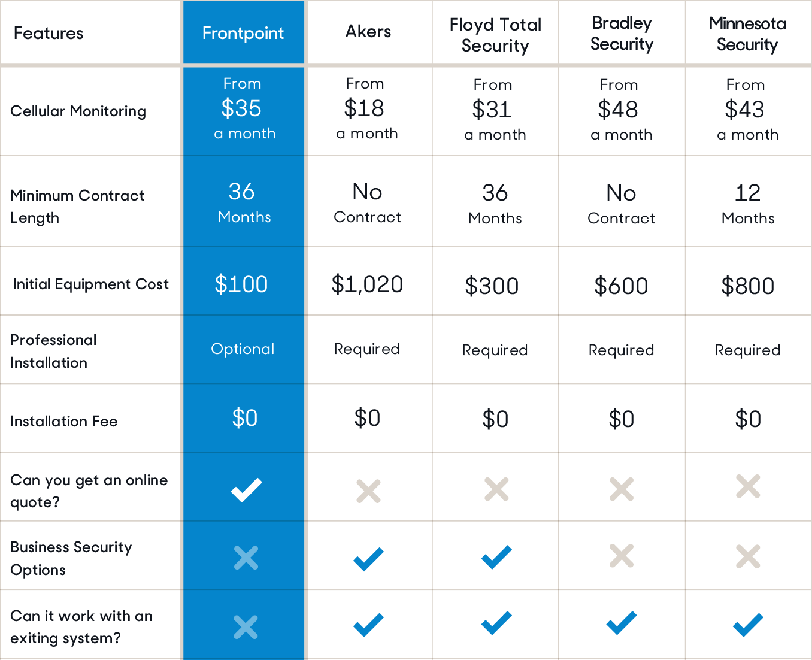
Task: Click Frontpoint's $35 a month price
Action: (243, 108)
